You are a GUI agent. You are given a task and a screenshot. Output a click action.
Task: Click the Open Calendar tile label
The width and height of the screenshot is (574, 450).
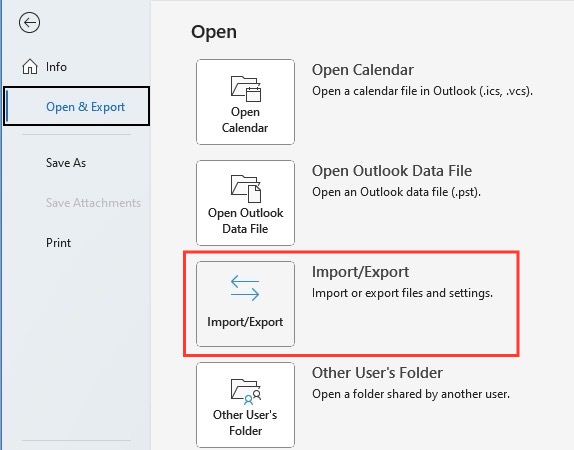pyautogui.click(x=245, y=120)
